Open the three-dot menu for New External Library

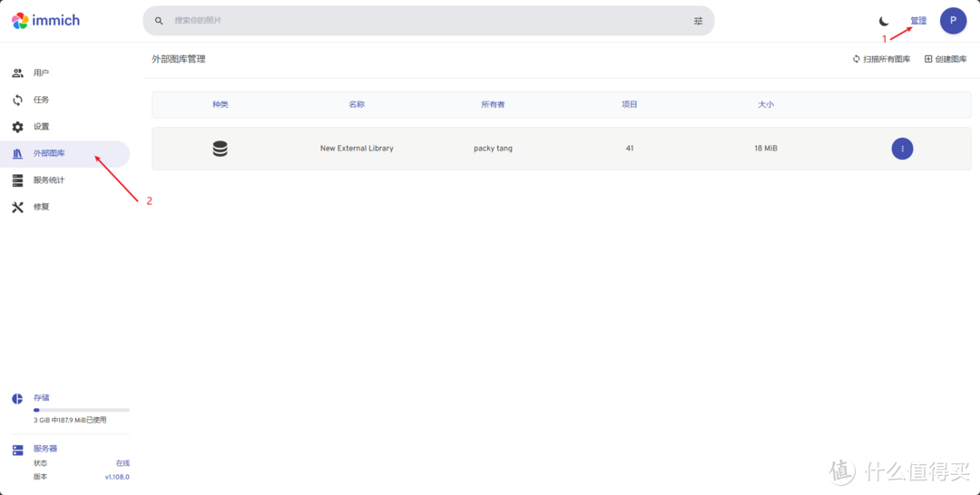tap(902, 149)
